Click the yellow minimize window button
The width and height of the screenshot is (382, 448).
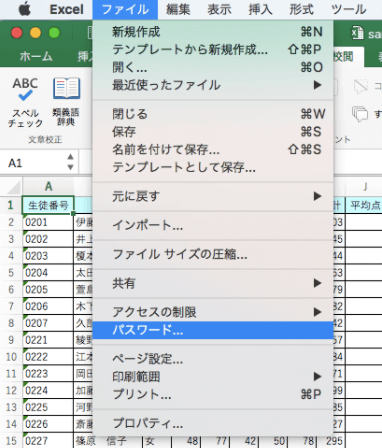(35, 33)
